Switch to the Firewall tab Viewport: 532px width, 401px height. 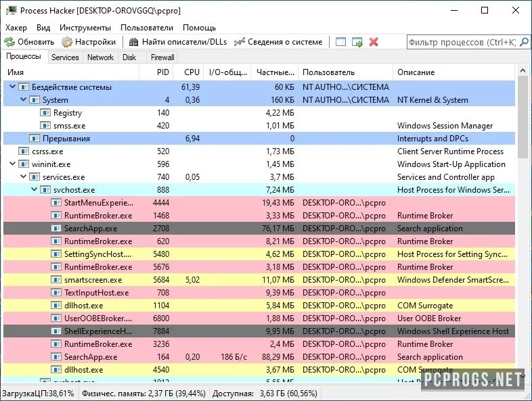coord(162,57)
